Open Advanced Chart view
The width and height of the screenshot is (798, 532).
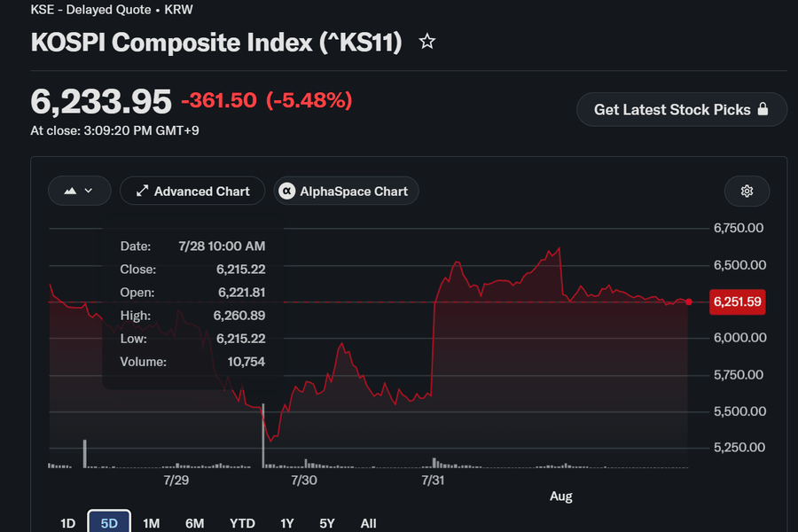tap(192, 191)
